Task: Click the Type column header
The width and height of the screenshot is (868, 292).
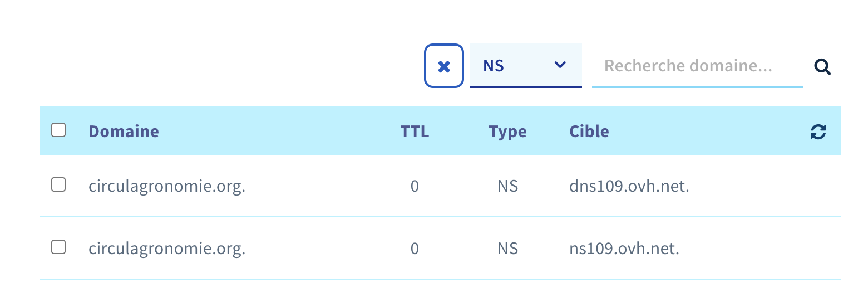Action: click(507, 132)
